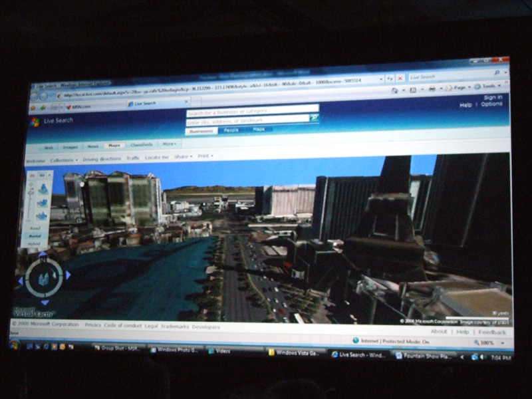The image size is (532, 399).
Task: Choose the People search scope
Action: click(231, 130)
